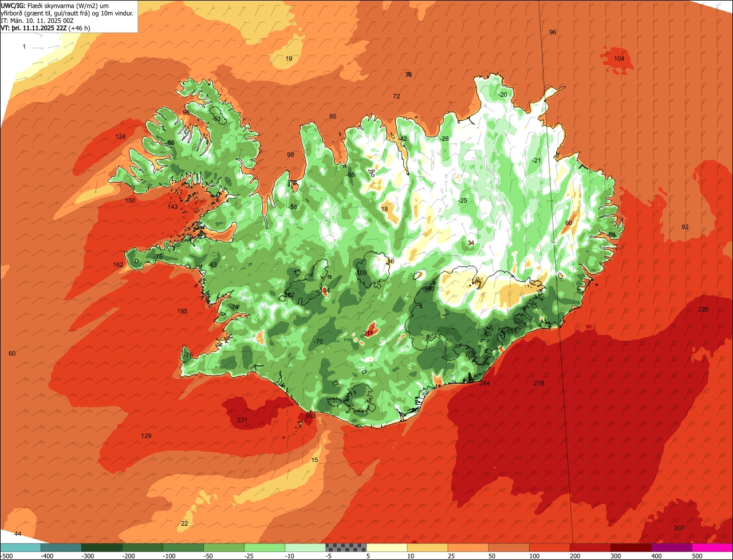Click the map value 220
The width and height of the screenshot is (733, 560).
point(703,309)
